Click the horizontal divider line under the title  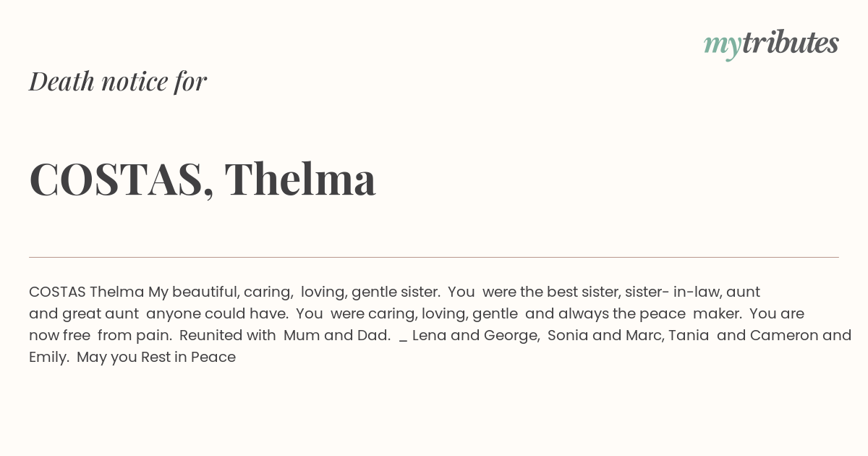[434, 257]
